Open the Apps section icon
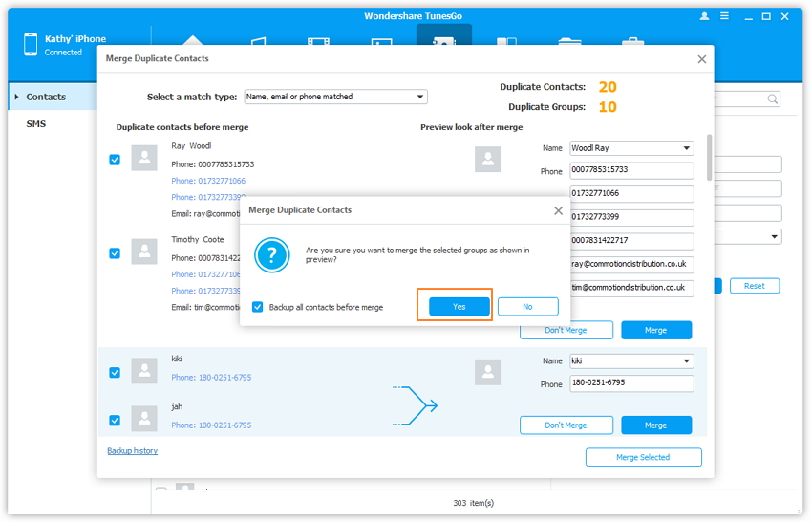This screenshot has height=523, width=812. [x=505, y=42]
